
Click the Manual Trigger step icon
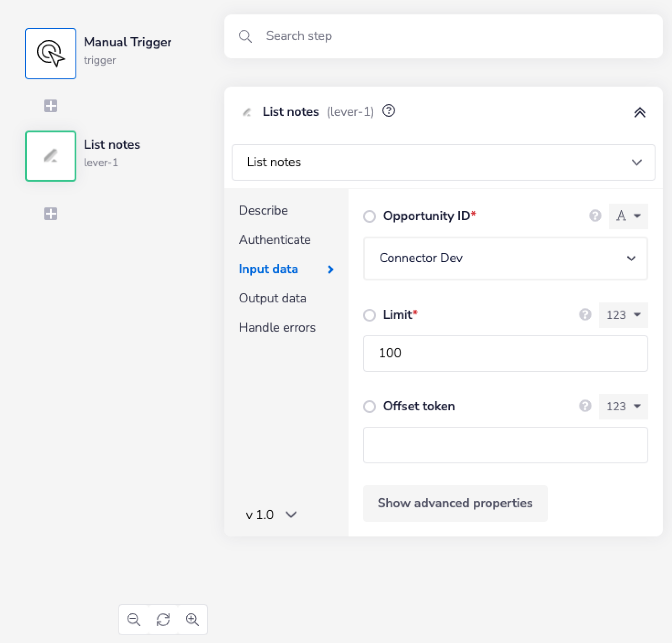[x=51, y=53]
